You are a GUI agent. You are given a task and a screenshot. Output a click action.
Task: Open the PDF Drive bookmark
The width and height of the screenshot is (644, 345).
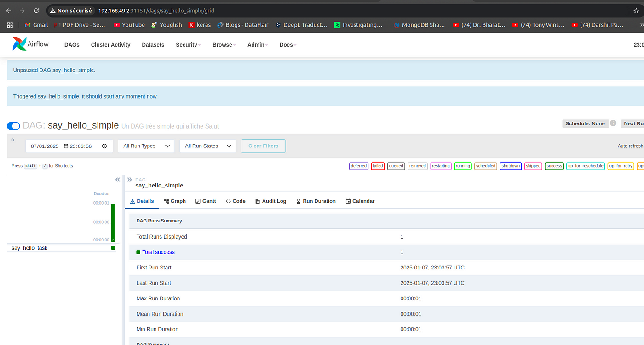80,25
